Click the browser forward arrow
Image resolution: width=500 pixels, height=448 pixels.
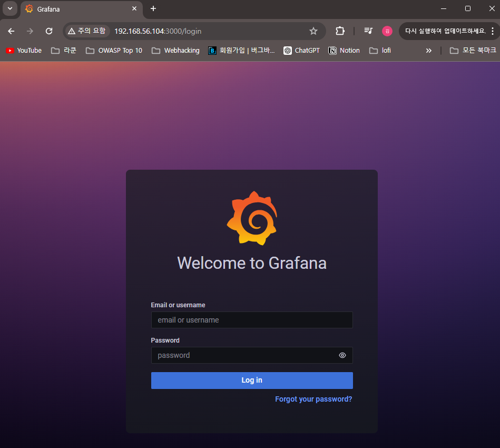[x=30, y=31]
